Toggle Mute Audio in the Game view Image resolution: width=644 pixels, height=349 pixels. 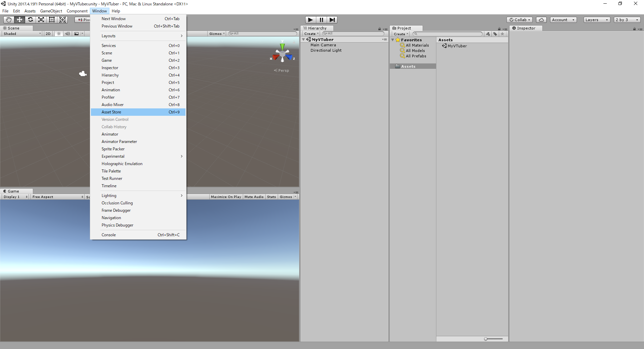(254, 197)
